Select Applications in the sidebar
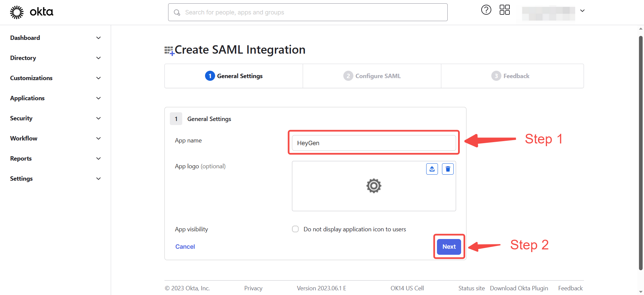 coord(27,98)
